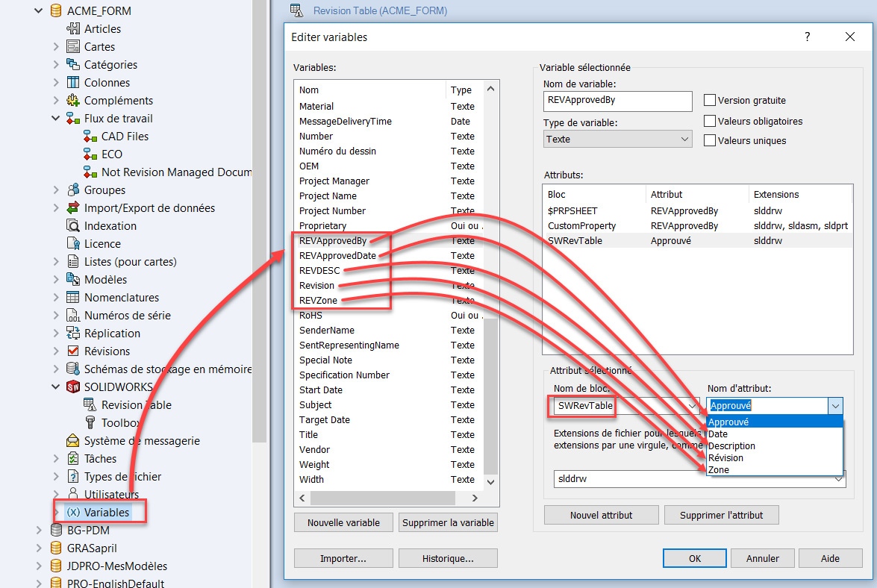877x588 pixels.
Task: Click the Licence icon
Action: 73,243
